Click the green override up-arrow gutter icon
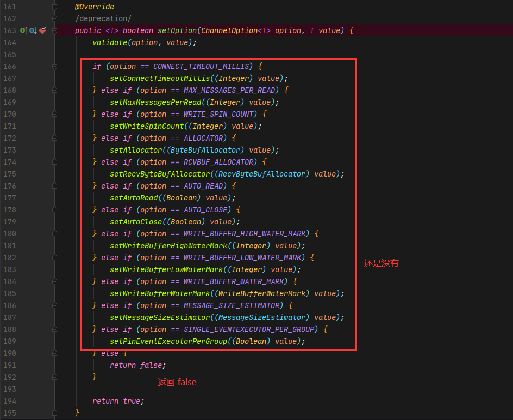This screenshot has width=513, height=420. click(x=23, y=30)
